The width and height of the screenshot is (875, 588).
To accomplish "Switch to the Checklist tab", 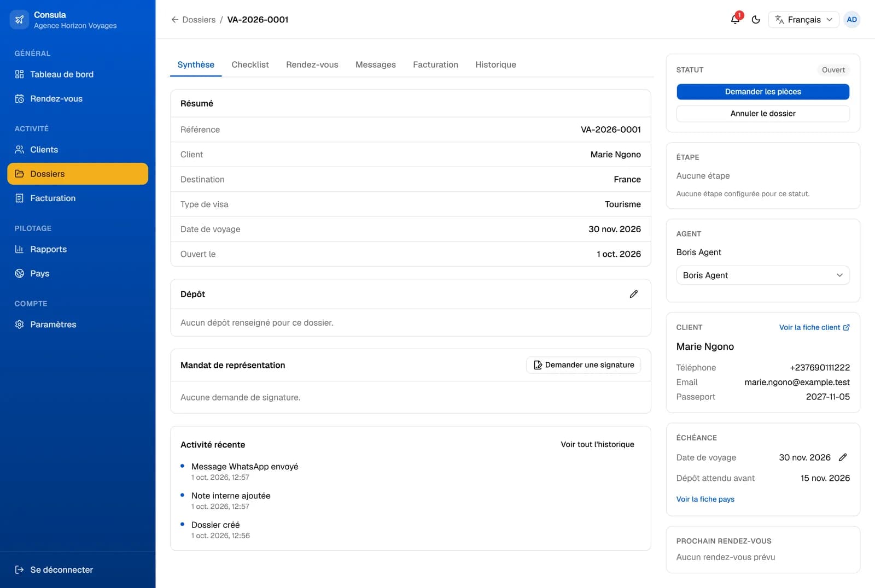I will click(250, 64).
